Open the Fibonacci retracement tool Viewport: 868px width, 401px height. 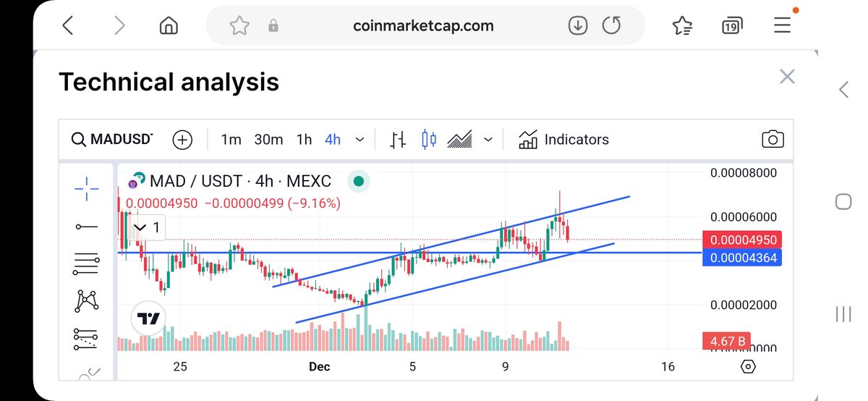coord(87,263)
